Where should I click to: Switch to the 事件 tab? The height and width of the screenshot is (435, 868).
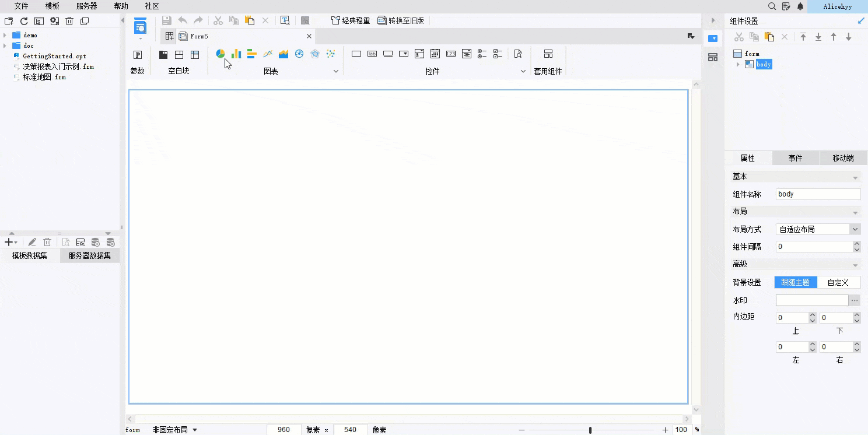[796, 158]
